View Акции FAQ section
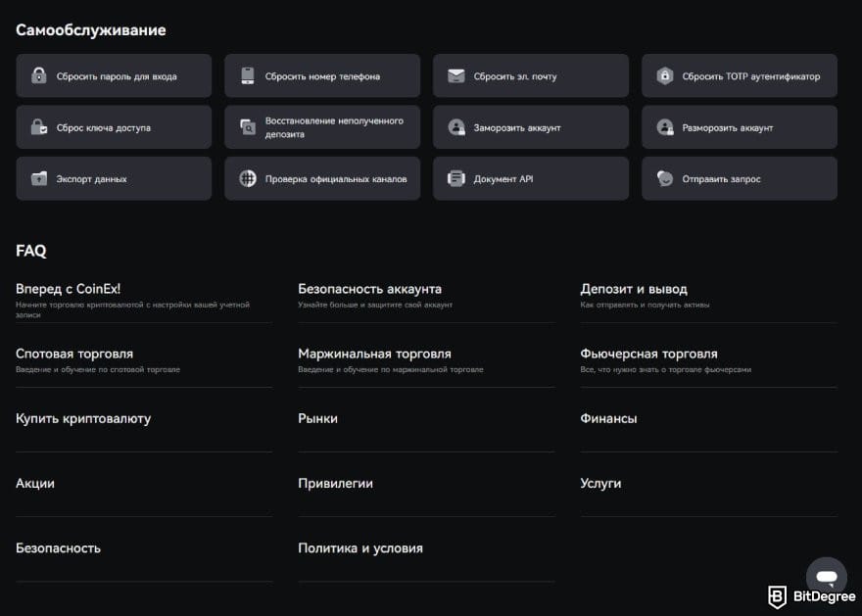The height and width of the screenshot is (616, 862). pyautogui.click(x=35, y=483)
